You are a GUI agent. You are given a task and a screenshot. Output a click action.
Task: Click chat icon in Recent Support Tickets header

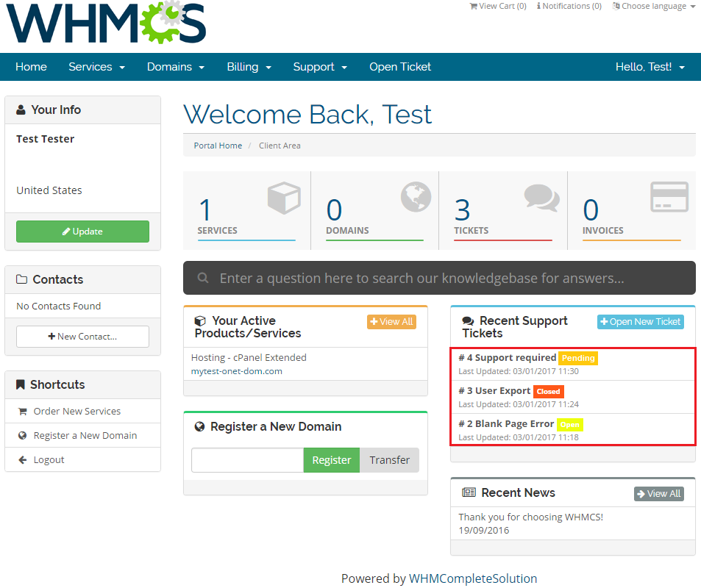(x=468, y=320)
